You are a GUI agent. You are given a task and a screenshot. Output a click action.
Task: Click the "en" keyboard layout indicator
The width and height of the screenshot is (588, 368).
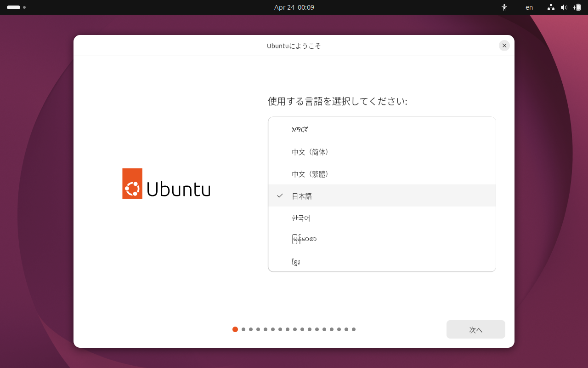(529, 7)
